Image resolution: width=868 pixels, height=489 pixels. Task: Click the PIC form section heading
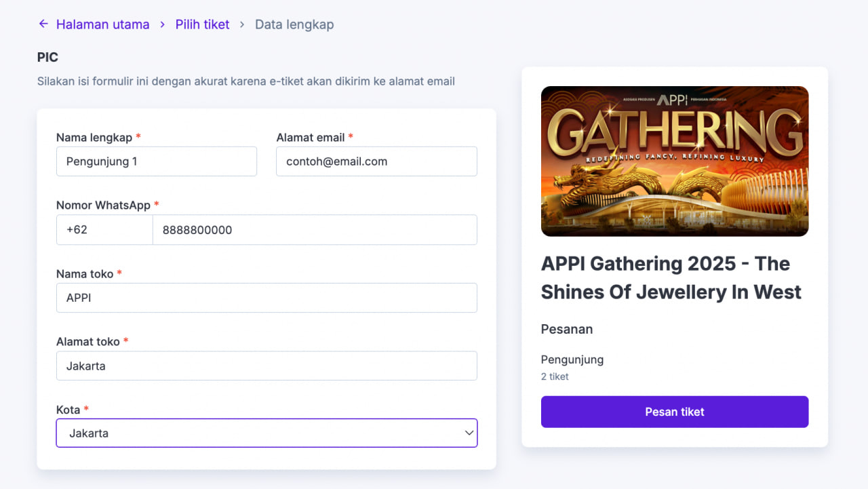click(47, 58)
